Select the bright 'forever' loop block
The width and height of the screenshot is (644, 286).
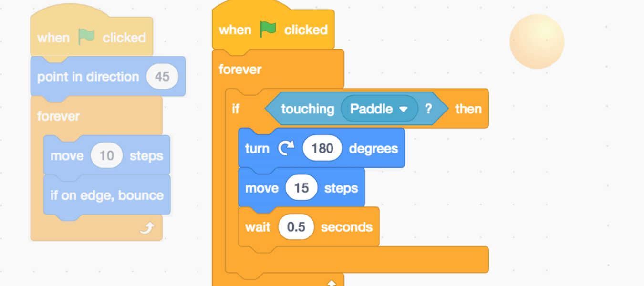click(x=240, y=70)
